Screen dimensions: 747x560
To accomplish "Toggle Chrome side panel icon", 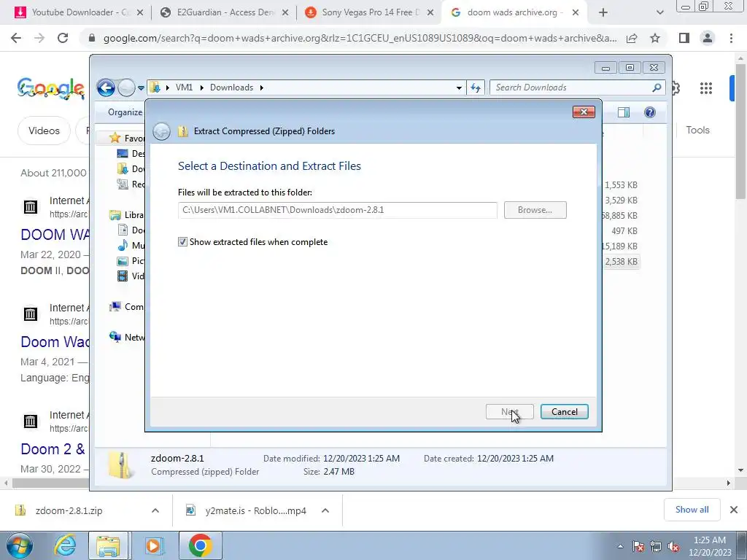I will [684, 38].
